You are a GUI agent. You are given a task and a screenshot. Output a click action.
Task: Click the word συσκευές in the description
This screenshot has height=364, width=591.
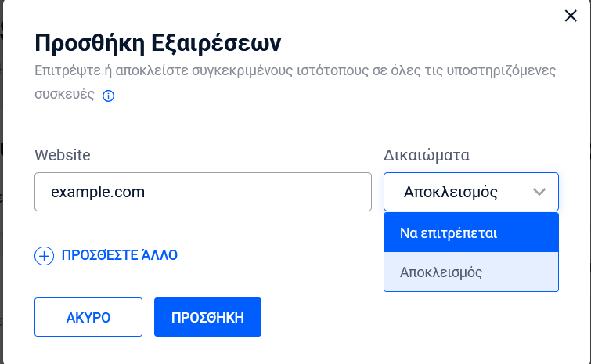(x=64, y=94)
